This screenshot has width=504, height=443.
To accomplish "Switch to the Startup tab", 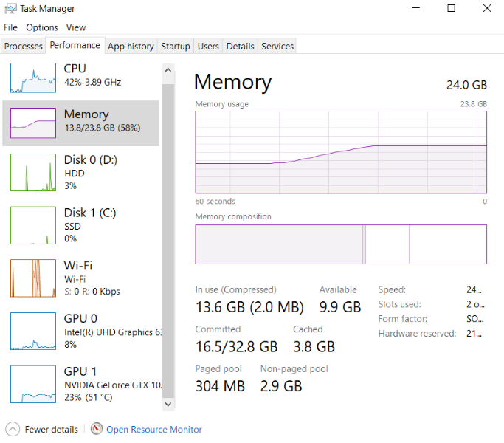I will click(x=176, y=47).
